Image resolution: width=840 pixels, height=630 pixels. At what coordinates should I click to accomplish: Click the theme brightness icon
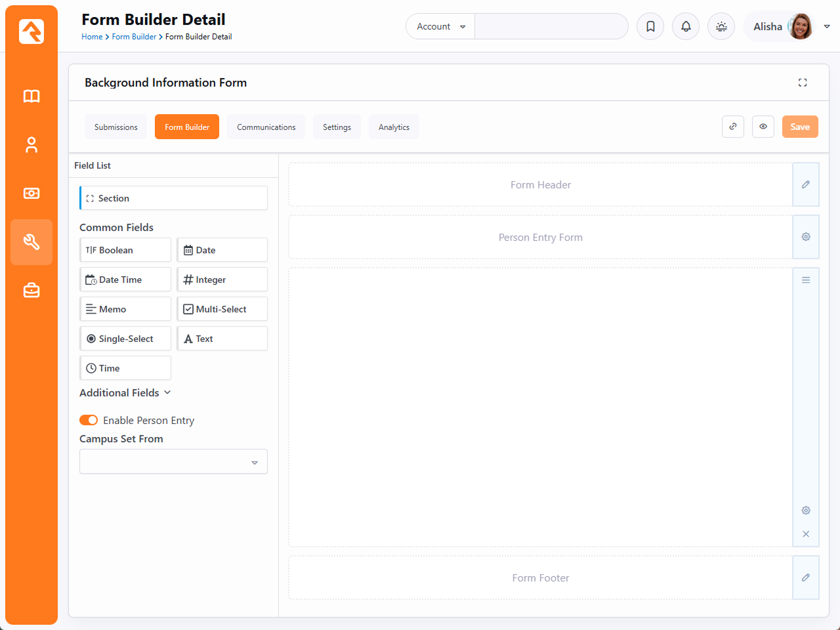click(x=721, y=27)
